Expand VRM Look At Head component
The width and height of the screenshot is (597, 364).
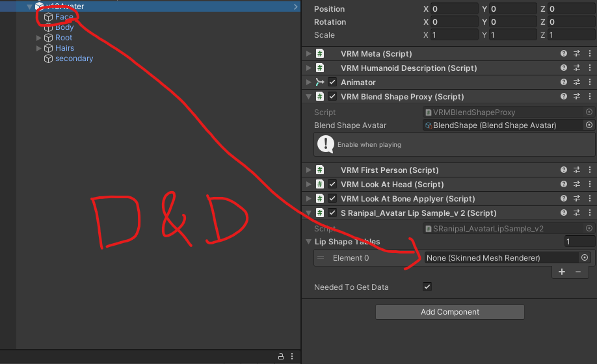[309, 184]
